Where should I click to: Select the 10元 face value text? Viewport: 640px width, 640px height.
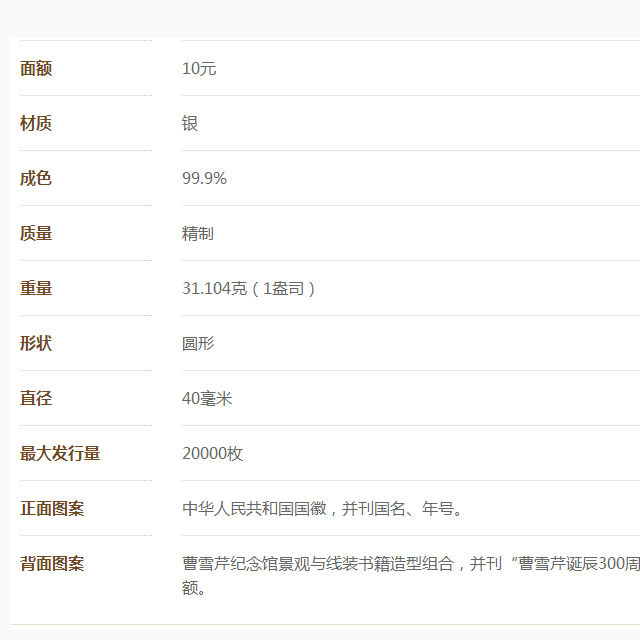click(x=199, y=68)
